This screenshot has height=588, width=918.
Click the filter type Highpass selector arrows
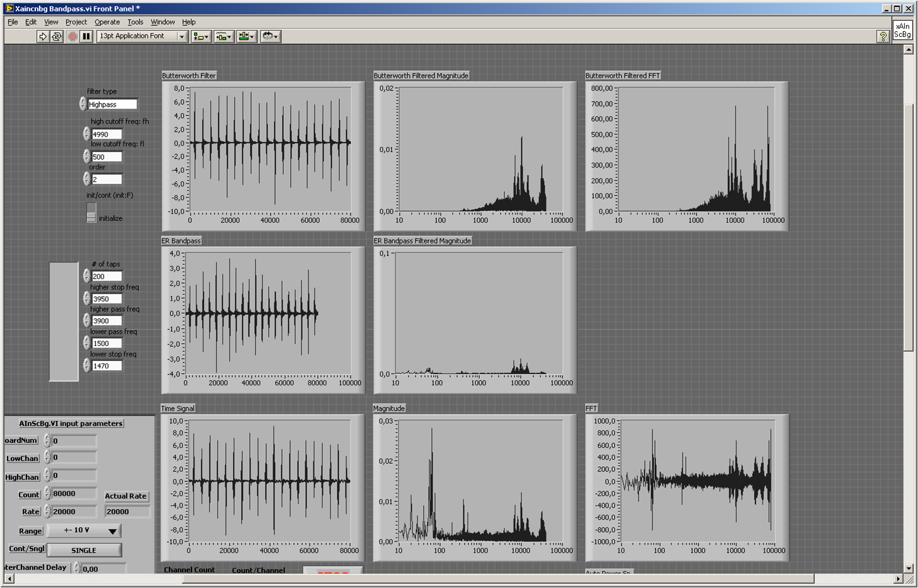click(83, 104)
